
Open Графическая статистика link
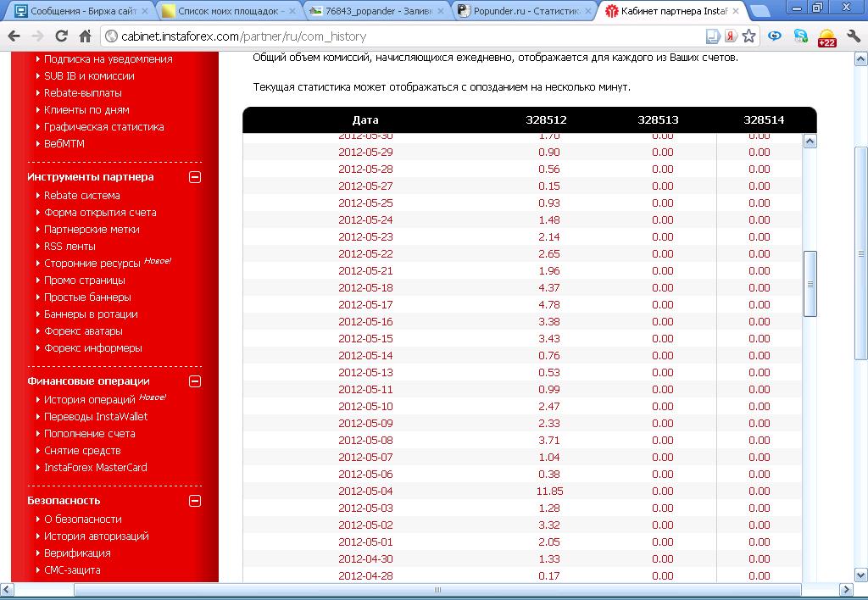(104, 127)
